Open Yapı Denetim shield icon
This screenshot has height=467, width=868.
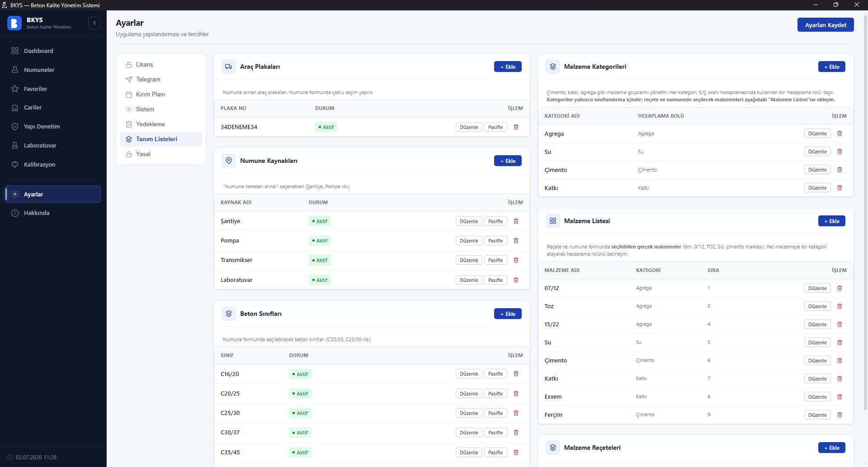point(15,127)
